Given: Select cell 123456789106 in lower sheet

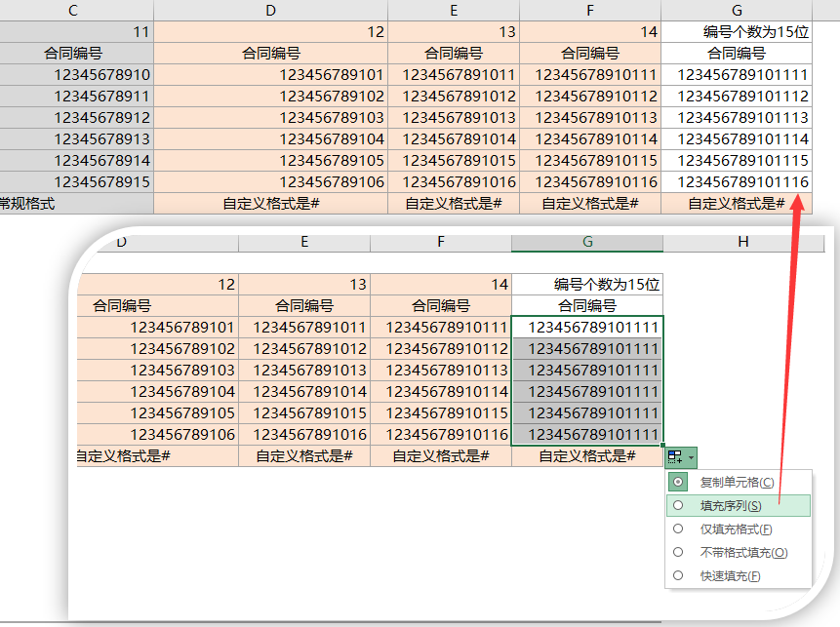Looking at the screenshot, I should [x=158, y=434].
